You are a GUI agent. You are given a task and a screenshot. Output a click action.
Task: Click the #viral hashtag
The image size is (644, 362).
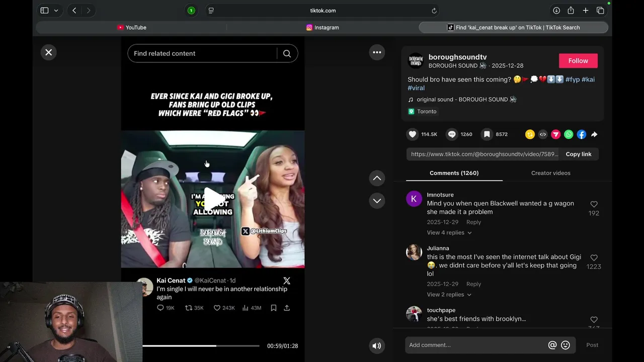[416, 88]
